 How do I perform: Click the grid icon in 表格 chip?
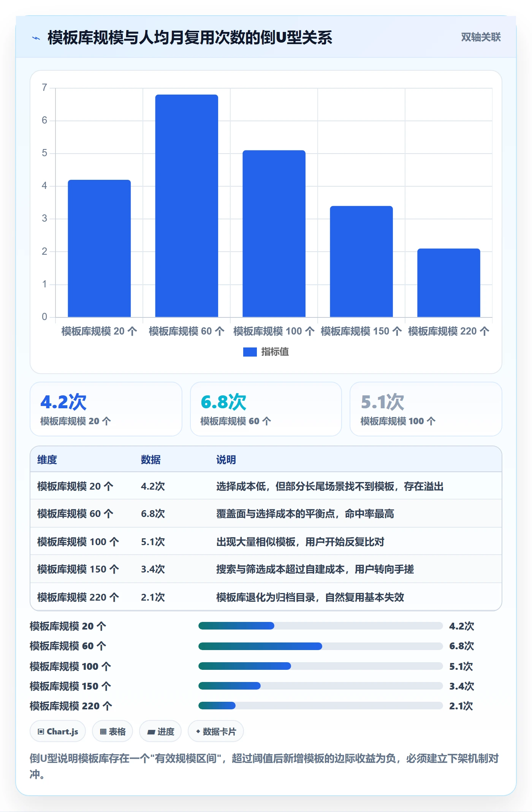pos(103,732)
